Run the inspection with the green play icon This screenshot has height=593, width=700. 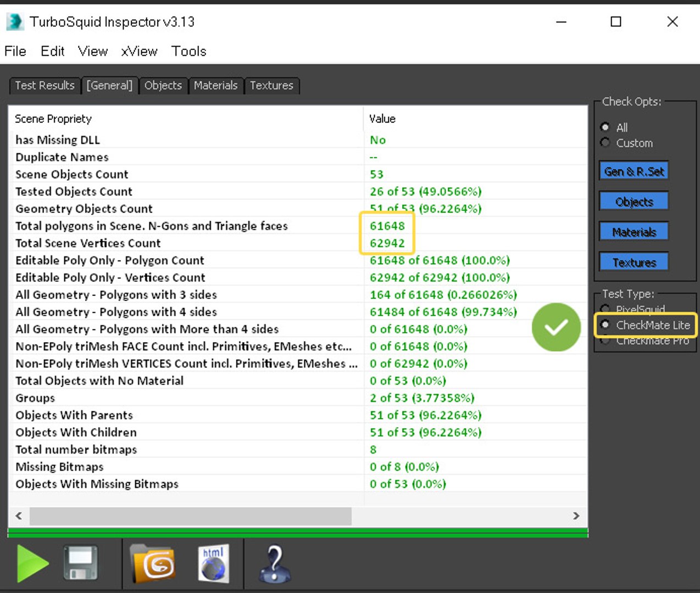tap(32, 563)
